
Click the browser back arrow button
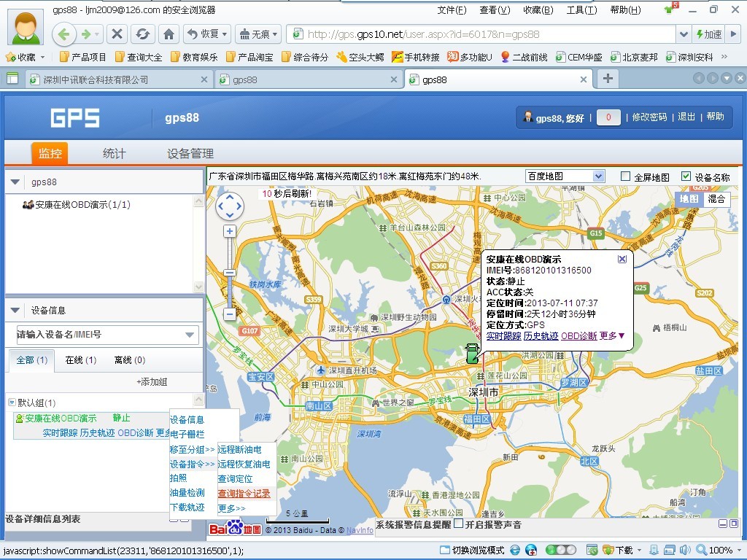[x=64, y=34]
